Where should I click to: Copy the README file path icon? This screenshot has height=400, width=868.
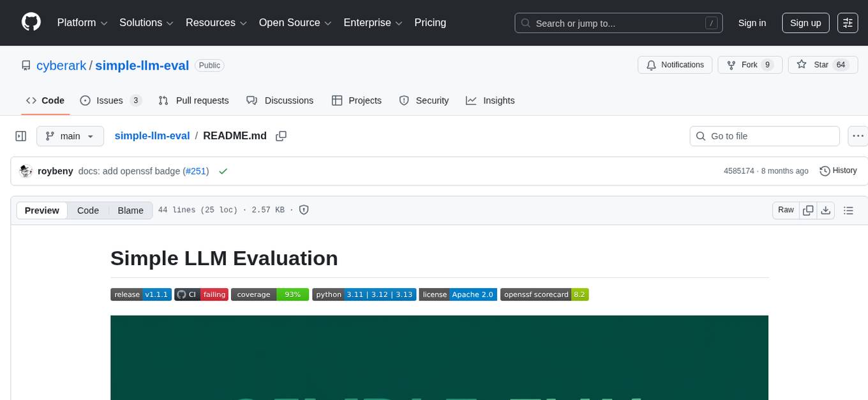[281, 136]
